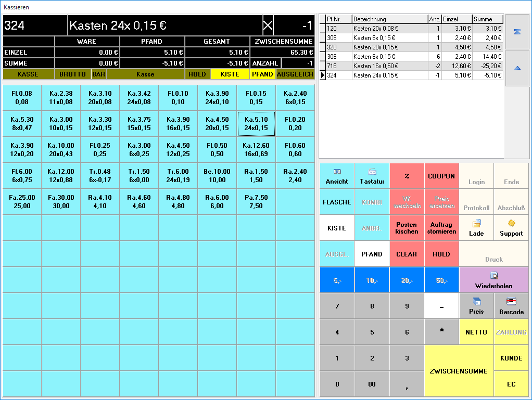Viewport: 532px width, 400px height.
Task: Add product Ka.3,90 24x0,10
Action: 217,98
